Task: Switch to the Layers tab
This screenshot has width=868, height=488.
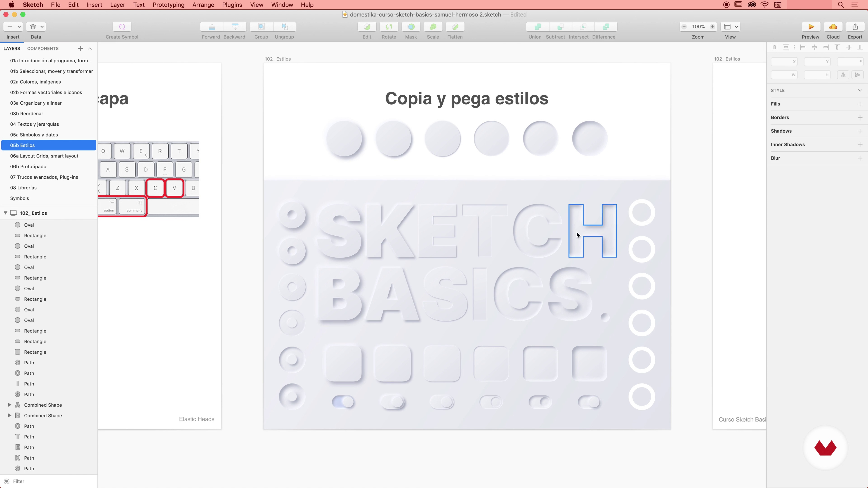Action: [12, 49]
